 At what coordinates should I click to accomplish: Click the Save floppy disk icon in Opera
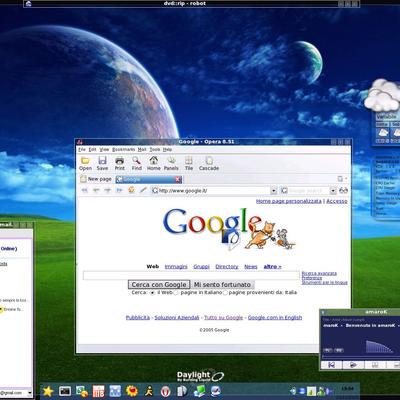click(102, 161)
